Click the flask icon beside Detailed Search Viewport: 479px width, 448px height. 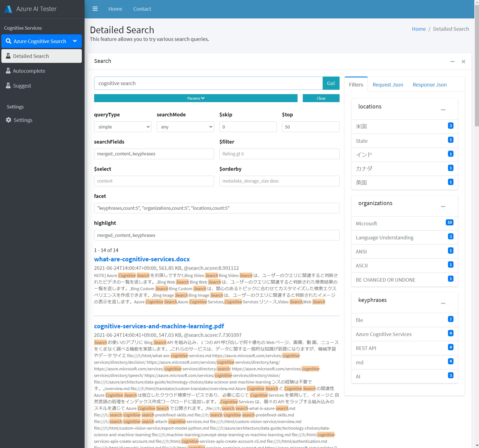click(x=8, y=56)
